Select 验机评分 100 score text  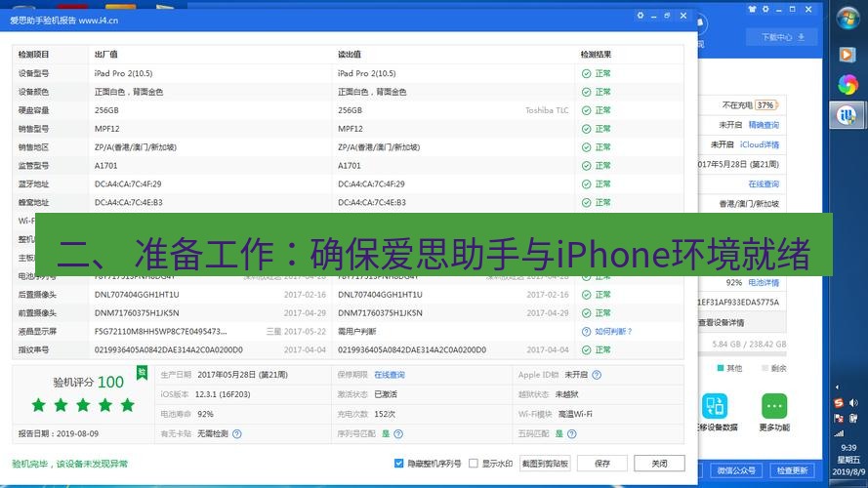[x=89, y=382]
